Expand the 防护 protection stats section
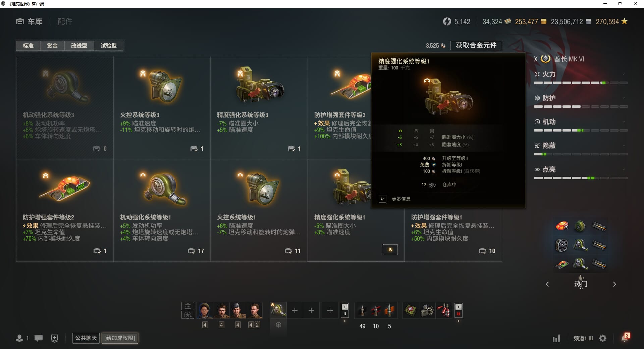This screenshot has width=644, height=349. [581, 98]
